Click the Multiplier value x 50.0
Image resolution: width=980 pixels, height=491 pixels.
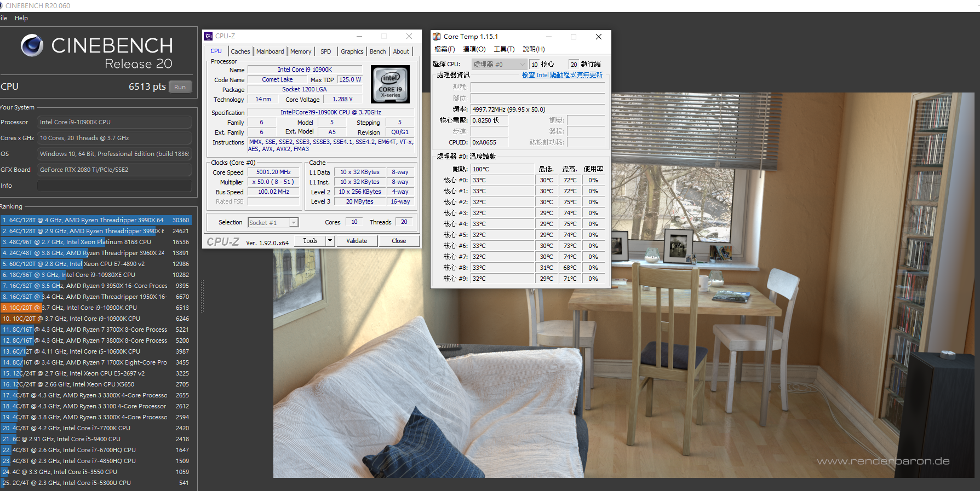[273, 182]
